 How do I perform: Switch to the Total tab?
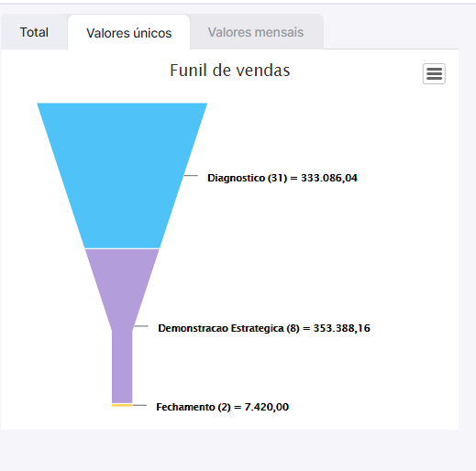tap(34, 32)
